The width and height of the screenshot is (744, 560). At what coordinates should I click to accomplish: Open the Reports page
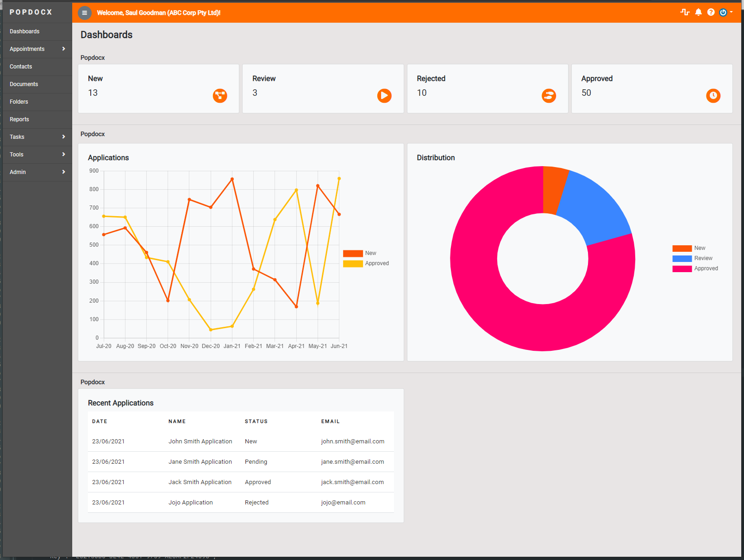(x=19, y=119)
